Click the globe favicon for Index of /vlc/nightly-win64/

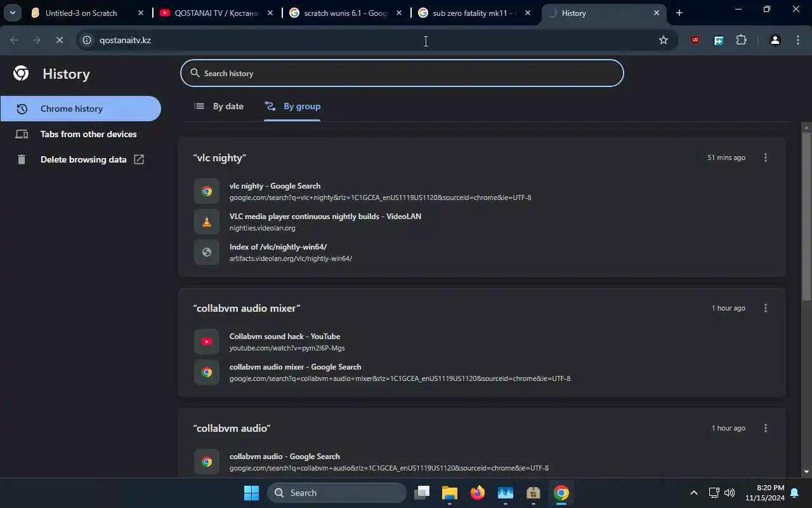click(x=207, y=252)
